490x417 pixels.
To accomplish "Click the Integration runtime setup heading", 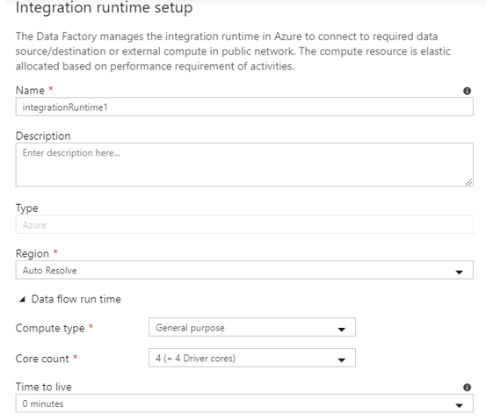I will [104, 7].
